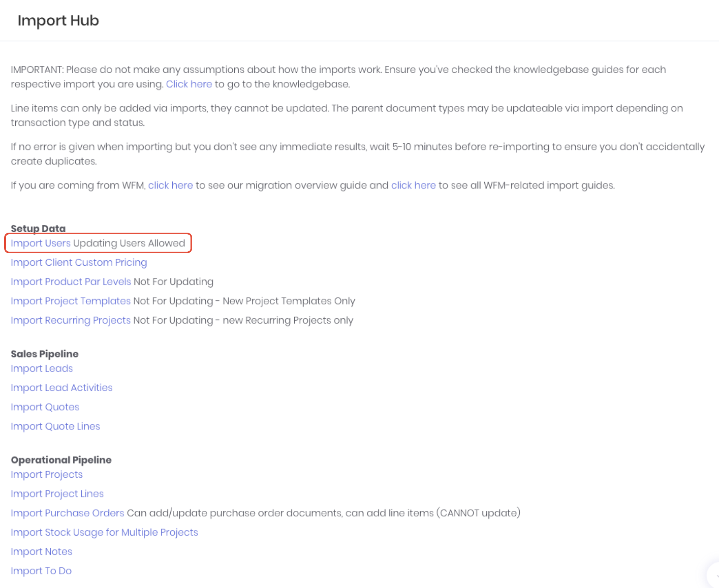Open the Import Quote Lines link
This screenshot has height=588, width=719.
[55, 426]
